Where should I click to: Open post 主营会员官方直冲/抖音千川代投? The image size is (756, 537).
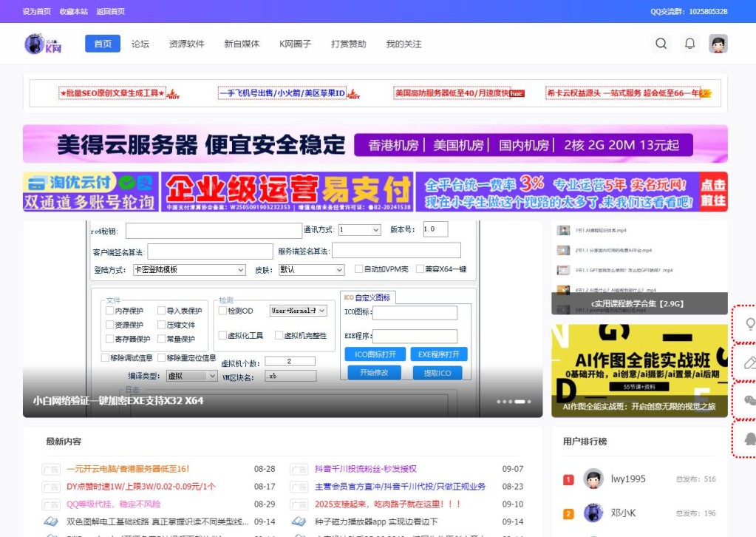pyautogui.click(x=401, y=487)
